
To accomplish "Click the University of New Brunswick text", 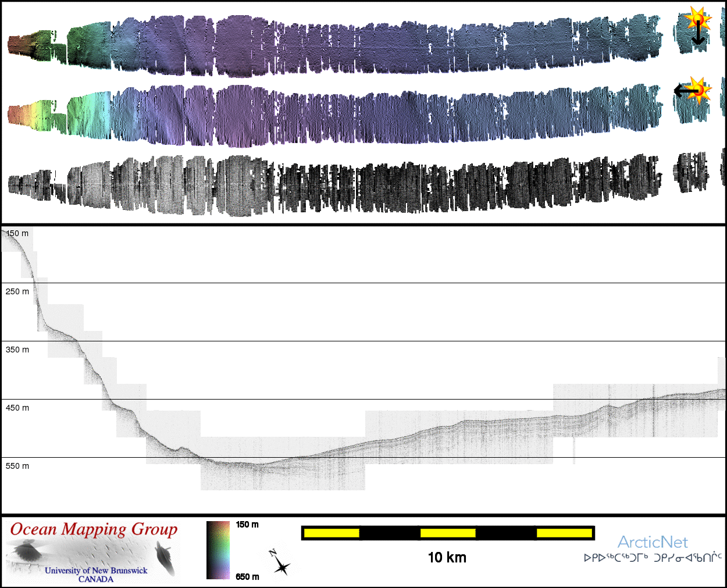I will click(x=96, y=571).
